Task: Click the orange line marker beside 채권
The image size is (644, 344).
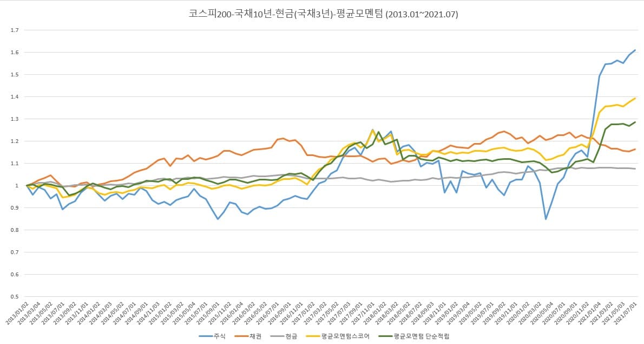Action: [241, 336]
